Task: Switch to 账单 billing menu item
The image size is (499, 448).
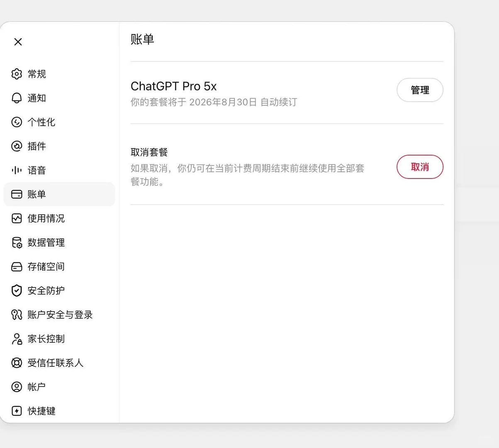Action: coord(59,194)
